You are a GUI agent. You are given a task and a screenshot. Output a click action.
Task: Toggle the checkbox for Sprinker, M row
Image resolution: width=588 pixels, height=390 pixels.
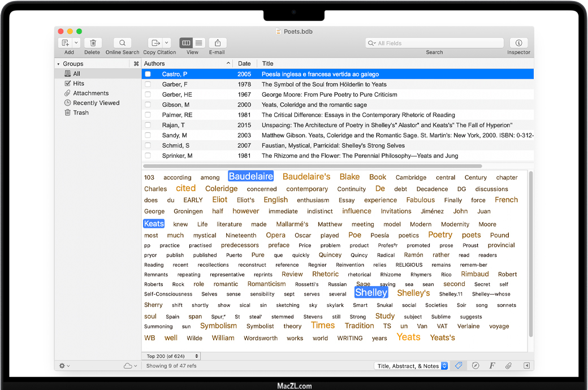[148, 155]
